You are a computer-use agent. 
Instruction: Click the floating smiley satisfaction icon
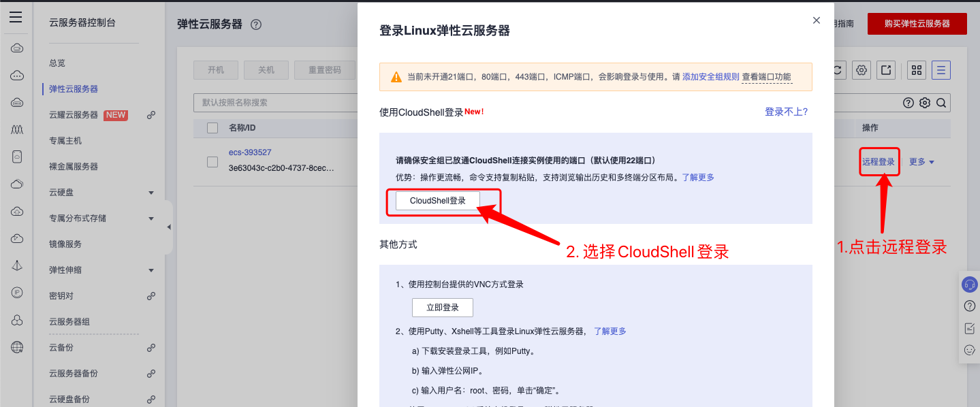point(970,350)
